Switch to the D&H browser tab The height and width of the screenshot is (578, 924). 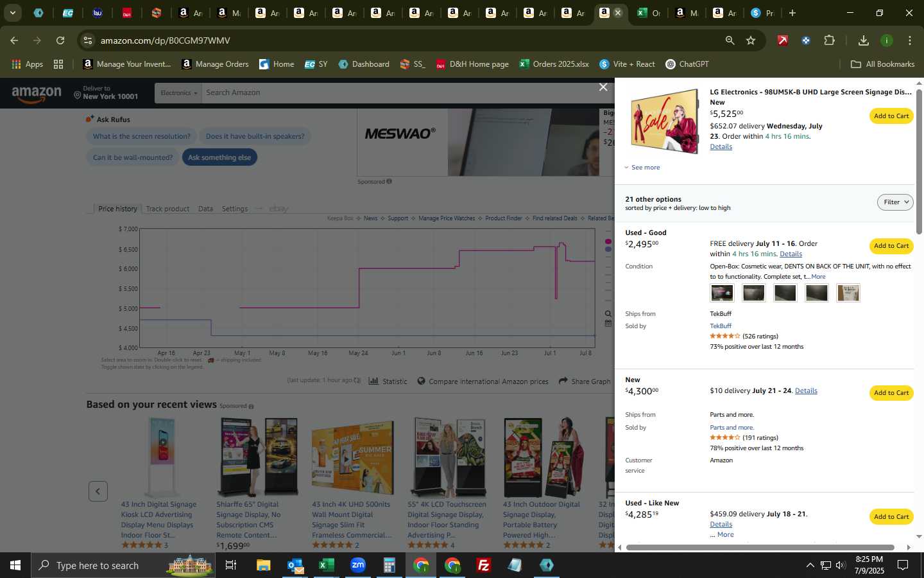126,13
